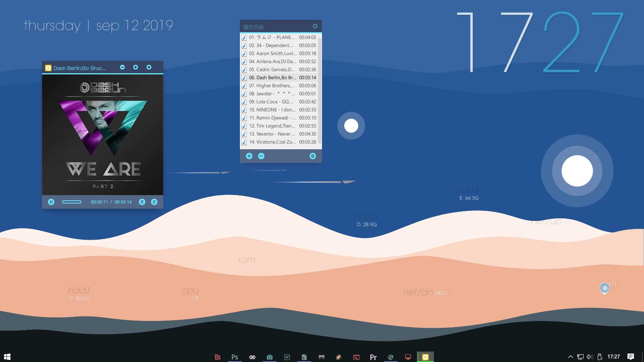
Task: Click the hdd2 D: 28.9G widget
Action: (x=366, y=220)
